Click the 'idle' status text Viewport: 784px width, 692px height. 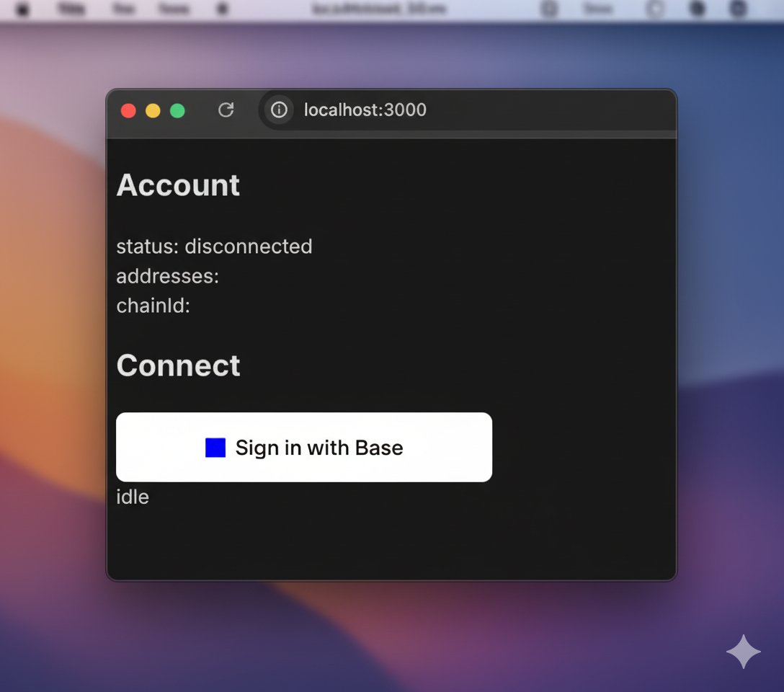[x=133, y=497]
